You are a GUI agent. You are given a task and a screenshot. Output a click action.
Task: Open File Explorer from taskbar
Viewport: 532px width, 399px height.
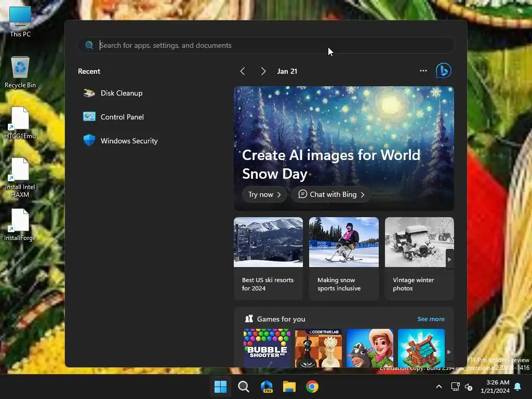[x=289, y=387]
